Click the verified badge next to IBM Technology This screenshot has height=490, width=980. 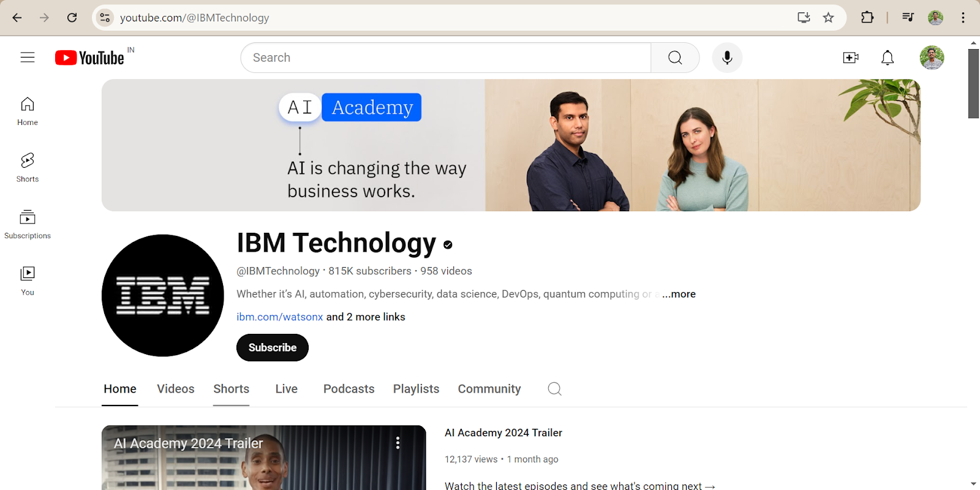(448, 244)
